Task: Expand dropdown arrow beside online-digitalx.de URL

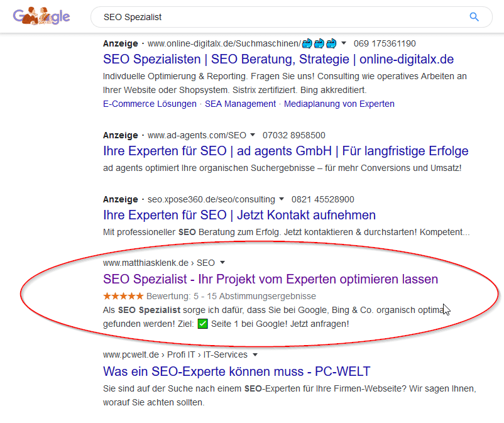Action: point(344,43)
